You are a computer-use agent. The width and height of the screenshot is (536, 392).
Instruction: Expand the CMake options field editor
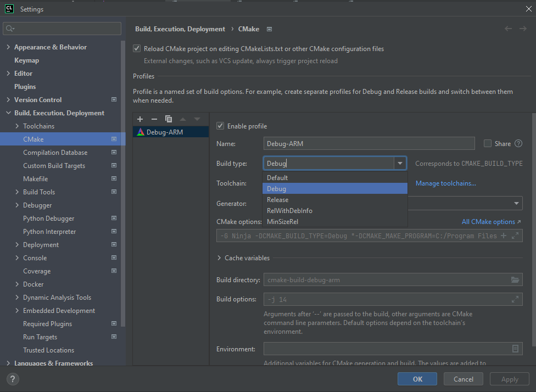click(x=515, y=236)
